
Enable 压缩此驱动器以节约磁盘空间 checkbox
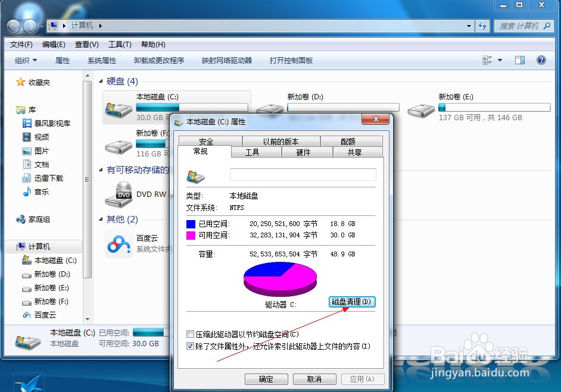[191, 334]
